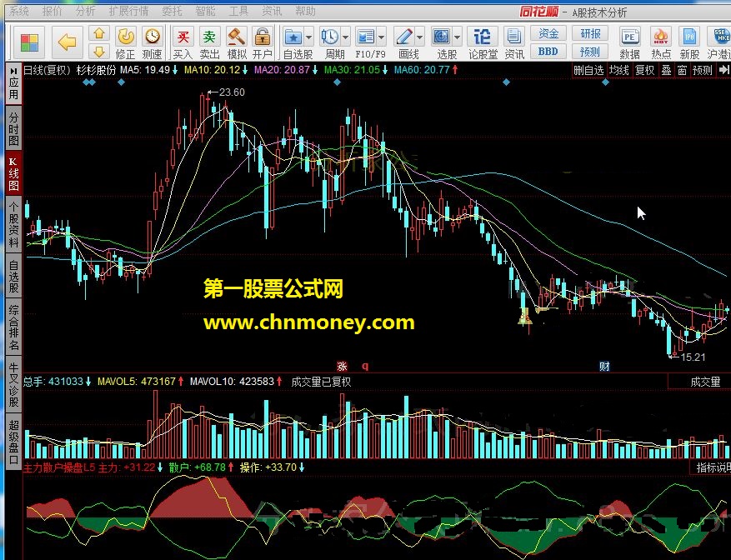Click the q marker below the chart
Screen dimensions: 731x560
coord(365,366)
